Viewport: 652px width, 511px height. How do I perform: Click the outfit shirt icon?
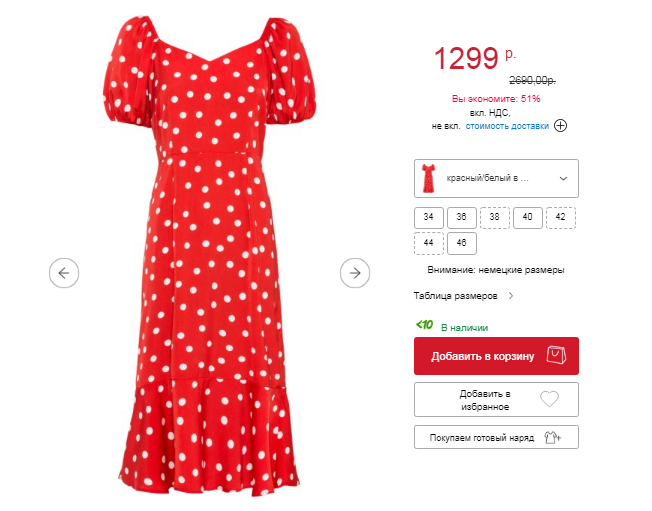[x=553, y=437]
